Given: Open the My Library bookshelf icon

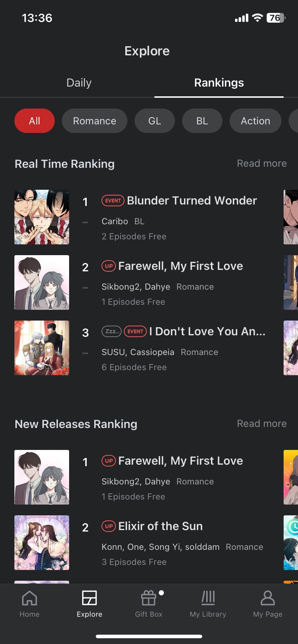Looking at the screenshot, I should coord(208,598).
